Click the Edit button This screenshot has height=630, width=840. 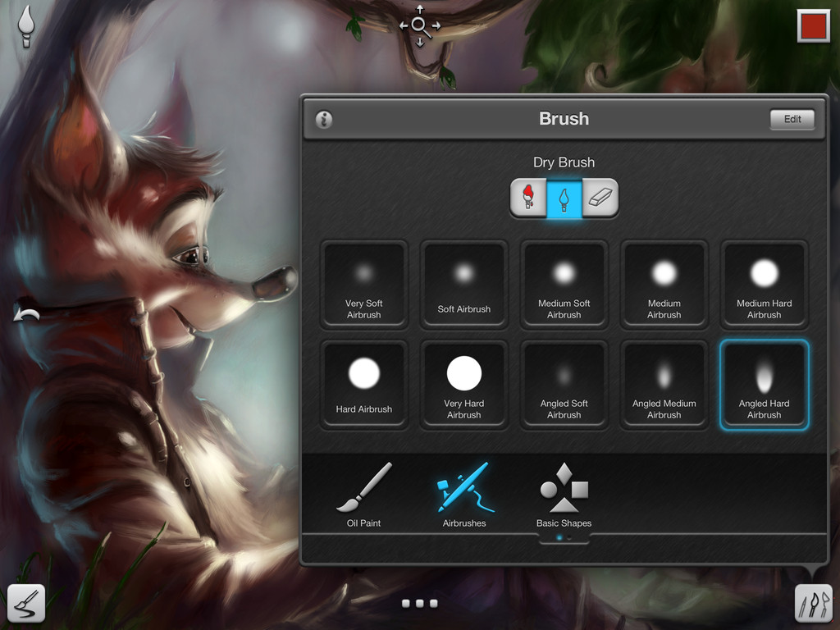[x=792, y=119]
